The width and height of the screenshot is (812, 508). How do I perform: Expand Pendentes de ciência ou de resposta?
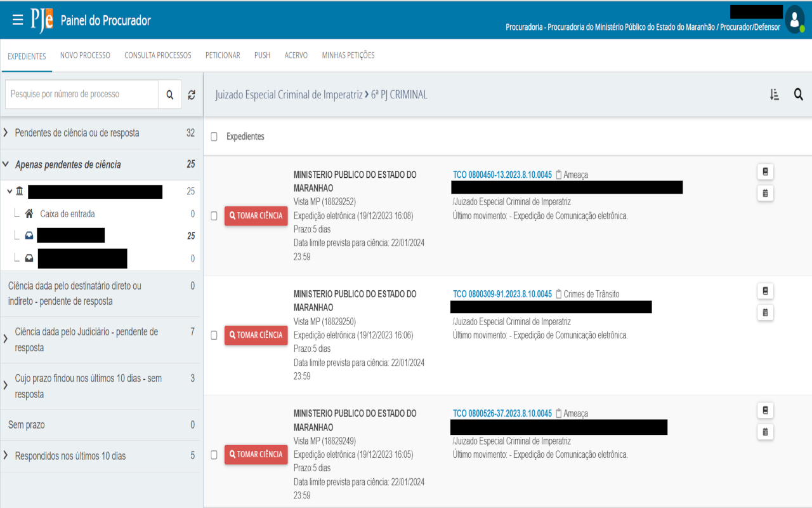6,133
